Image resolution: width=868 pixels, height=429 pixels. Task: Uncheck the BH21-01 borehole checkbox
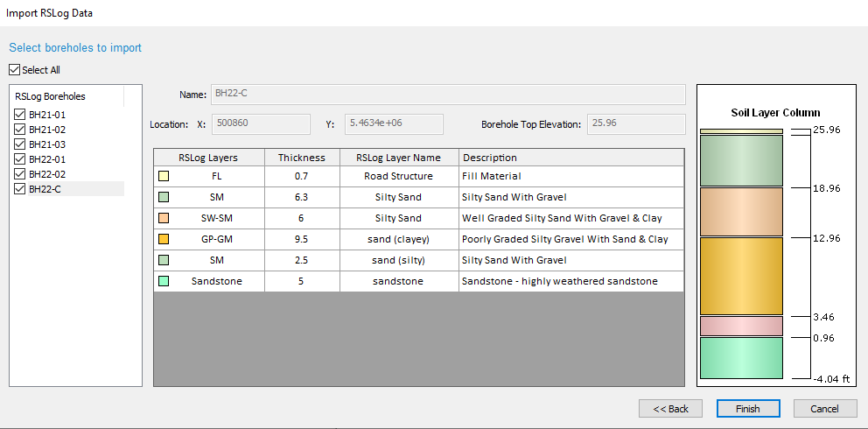[20, 115]
